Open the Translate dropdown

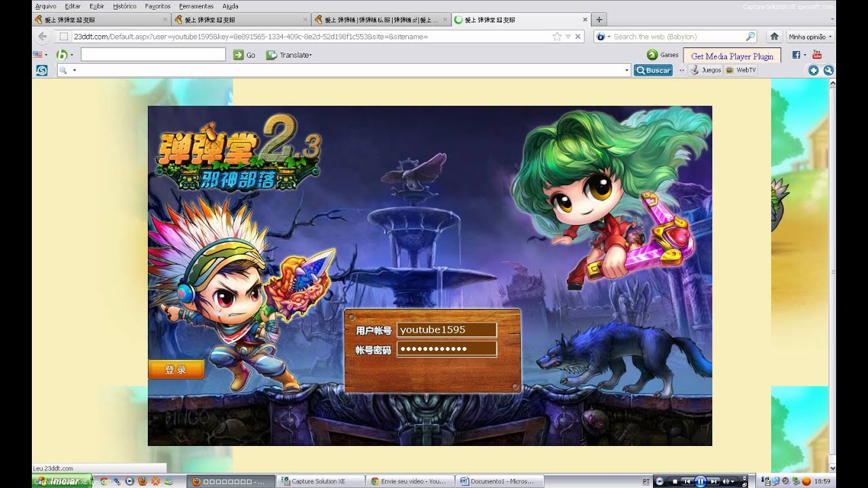coord(289,55)
